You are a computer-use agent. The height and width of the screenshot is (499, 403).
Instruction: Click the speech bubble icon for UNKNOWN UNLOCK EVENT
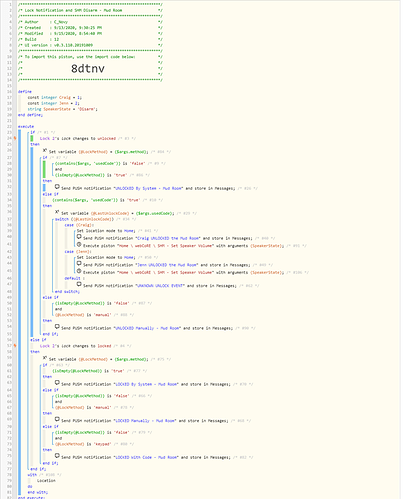79,284
